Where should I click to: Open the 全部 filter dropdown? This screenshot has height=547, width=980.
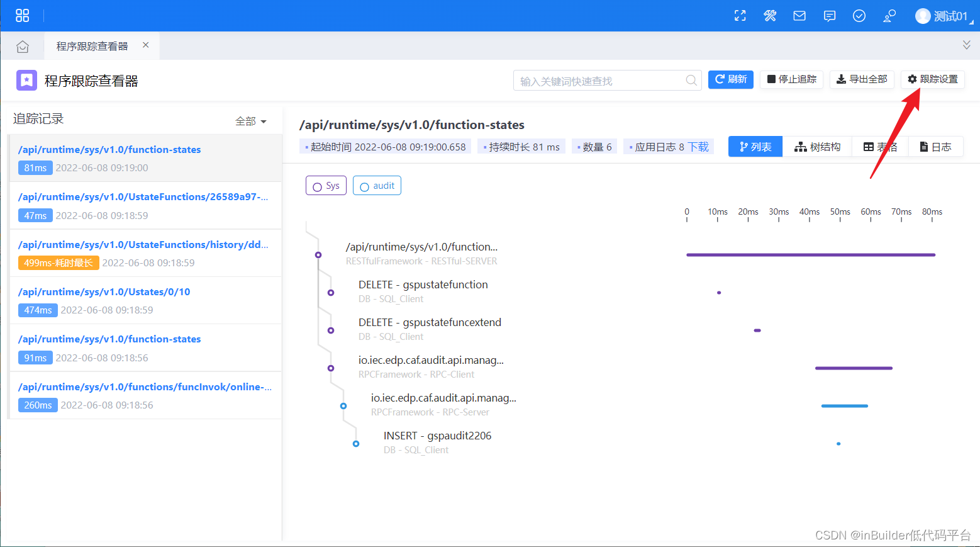click(251, 121)
